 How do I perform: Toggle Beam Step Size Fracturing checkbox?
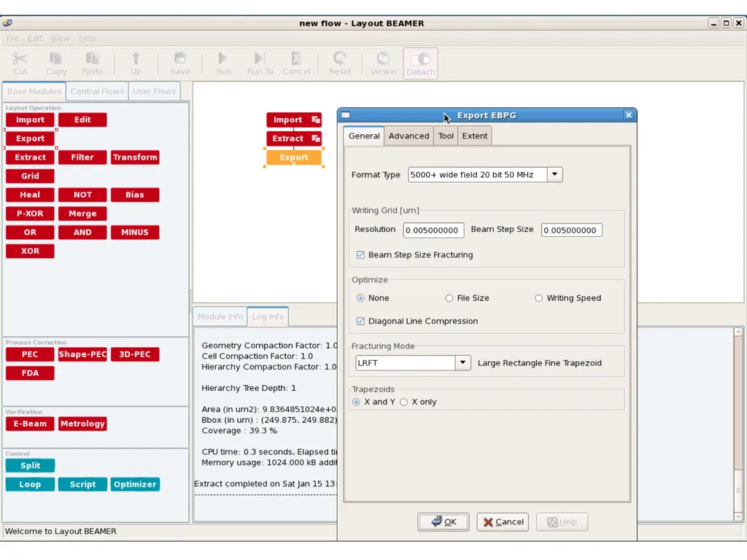[x=360, y=254]
